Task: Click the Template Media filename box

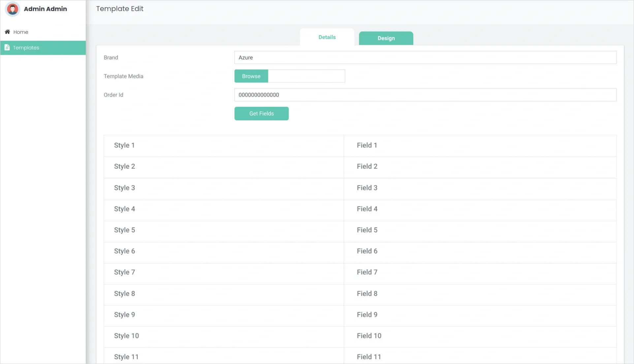Action: point(307,76)
